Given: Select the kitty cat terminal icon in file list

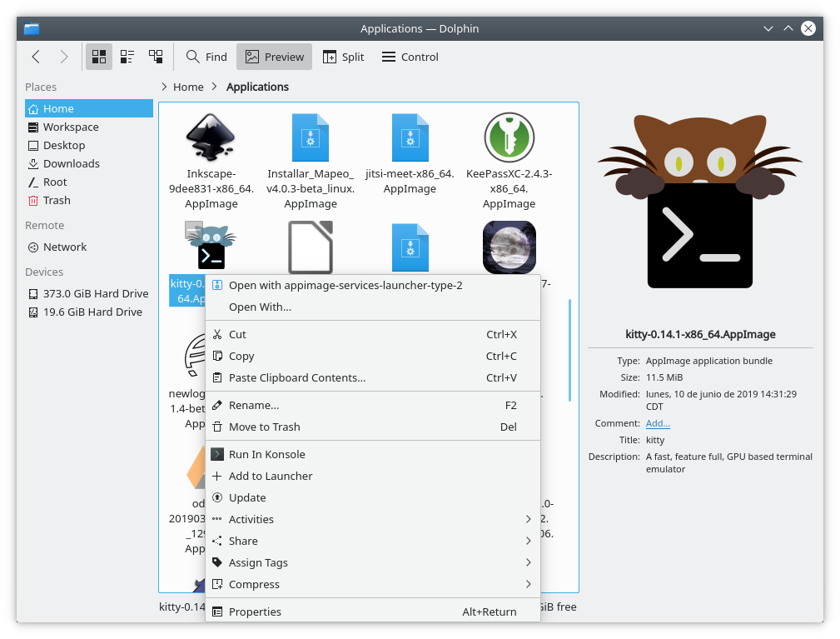Looking at the screenshot, I should pos(211,246).
